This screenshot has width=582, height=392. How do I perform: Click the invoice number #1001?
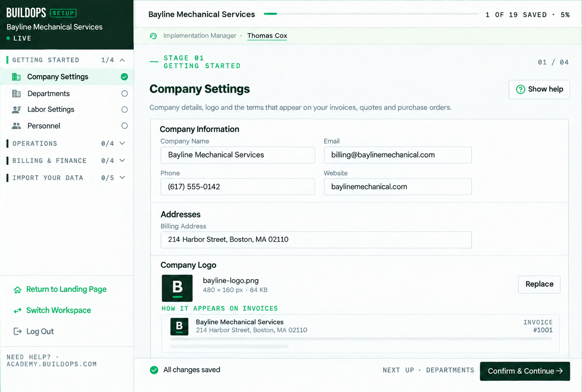(x=543, y=330)
